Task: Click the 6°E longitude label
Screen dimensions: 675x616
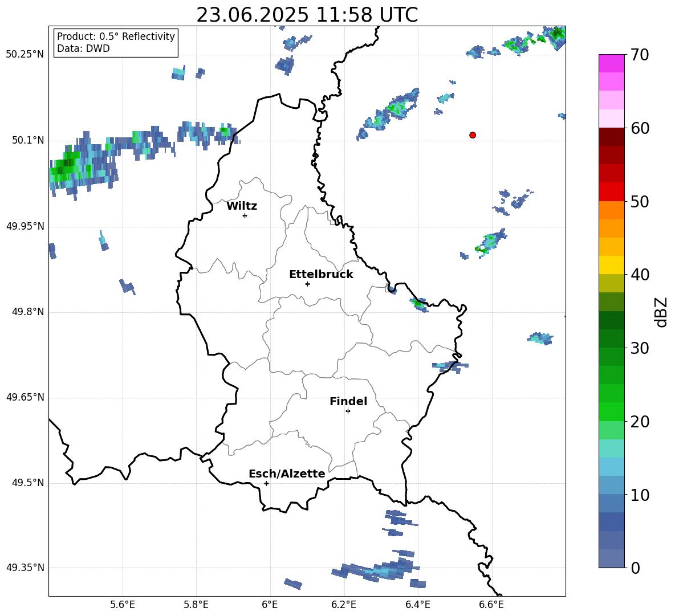Action: [270, 605]
